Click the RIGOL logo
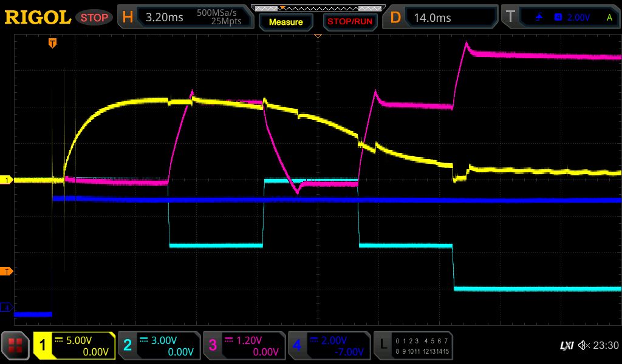 [38, 18]
